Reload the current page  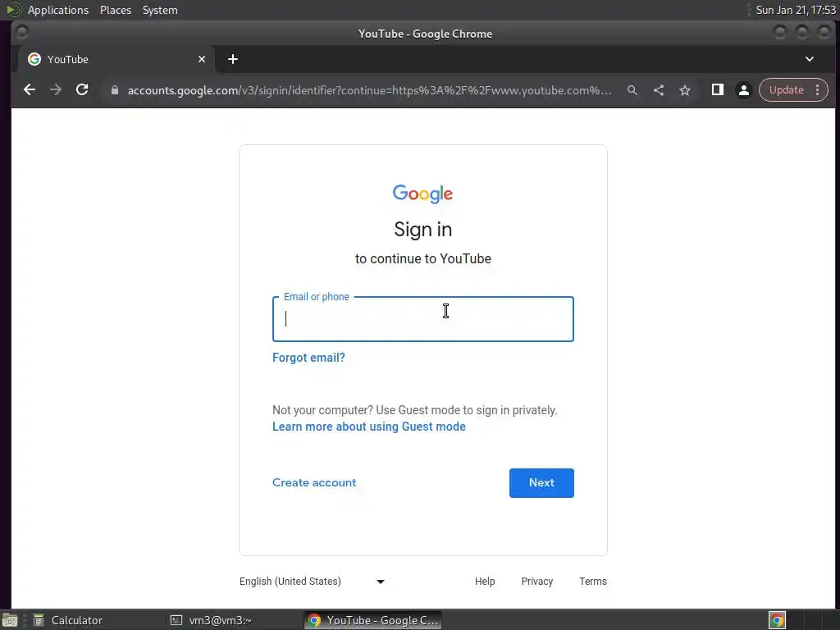tap(82, 90)
